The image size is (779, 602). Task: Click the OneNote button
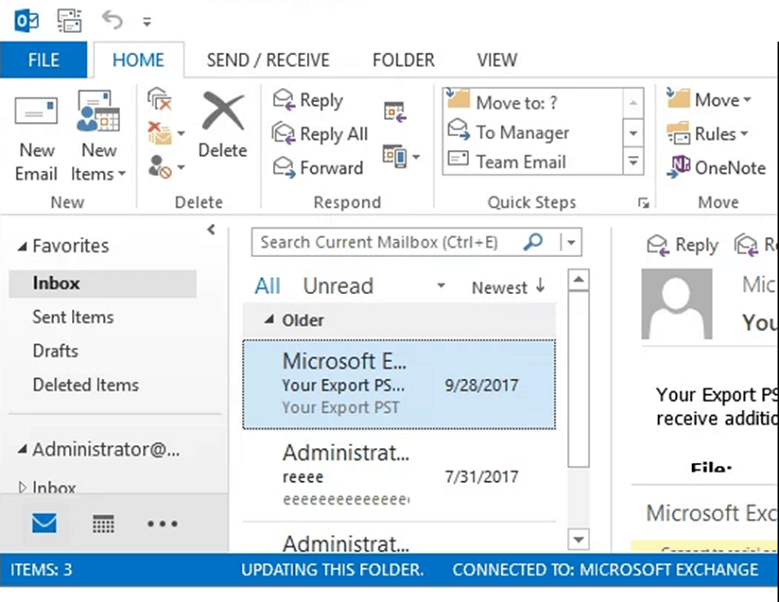tap(716, 167)
